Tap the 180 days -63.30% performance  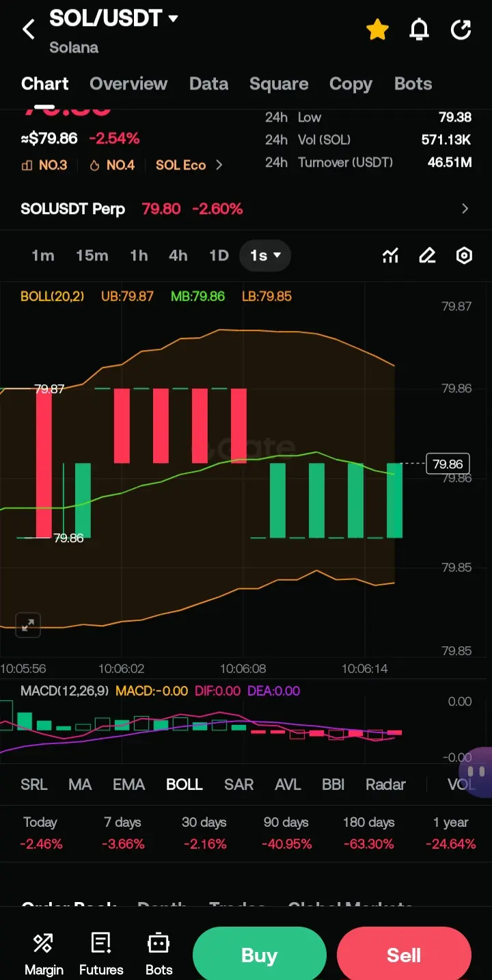coord(368,833)
